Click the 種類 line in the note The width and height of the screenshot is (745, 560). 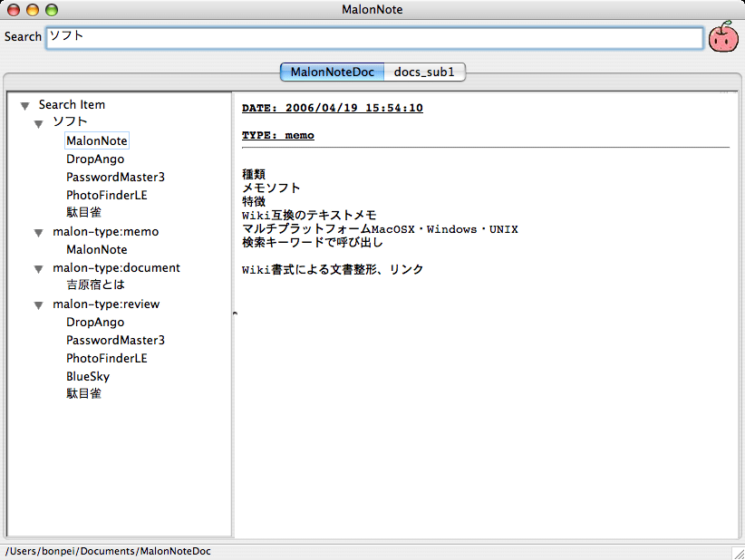point(254,174)
